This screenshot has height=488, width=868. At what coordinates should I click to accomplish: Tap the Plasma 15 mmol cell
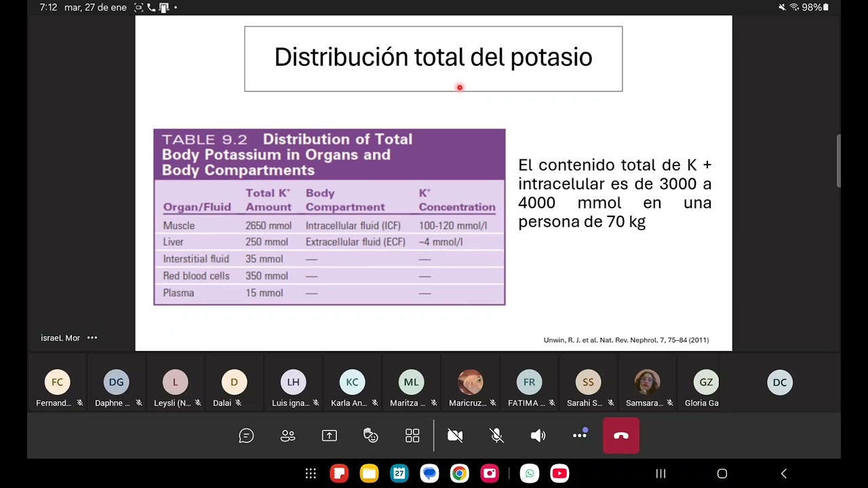[x=264, y=293]
